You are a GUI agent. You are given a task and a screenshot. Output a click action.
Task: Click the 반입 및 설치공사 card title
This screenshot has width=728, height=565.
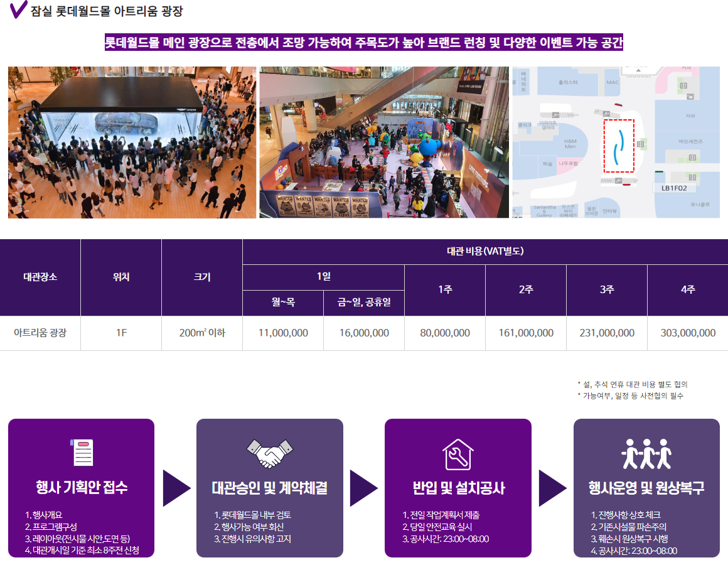tap(458, 488)
